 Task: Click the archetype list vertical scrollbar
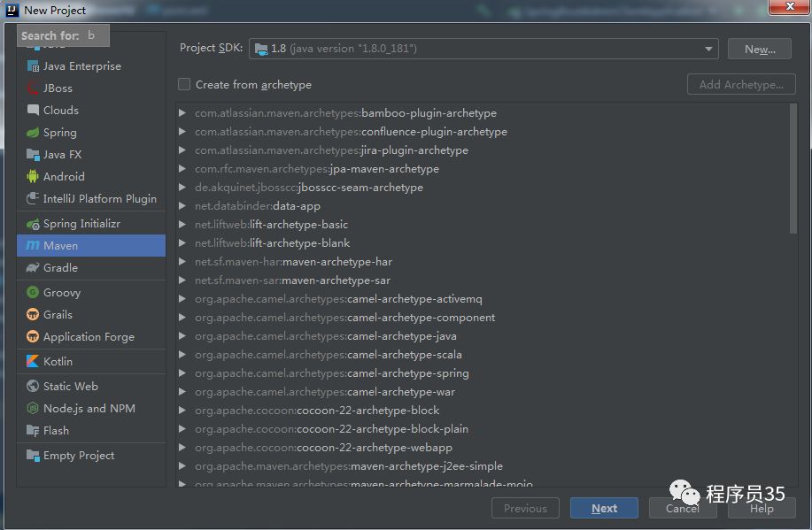(793, 169)
